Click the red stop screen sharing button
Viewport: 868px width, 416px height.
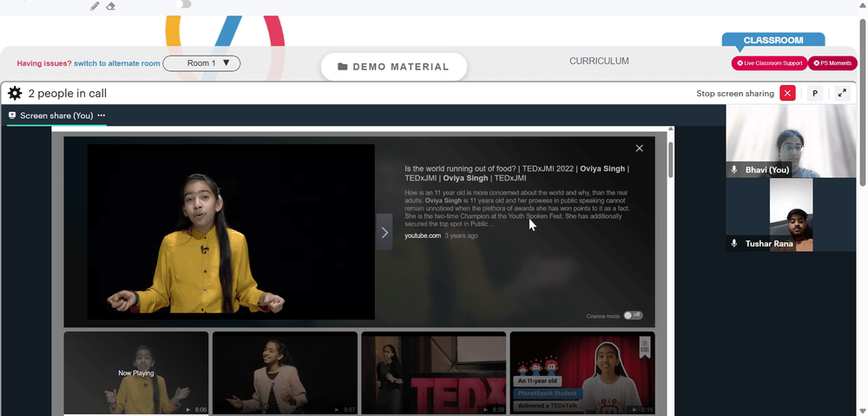pyautogui.click(x=787, y=94)
